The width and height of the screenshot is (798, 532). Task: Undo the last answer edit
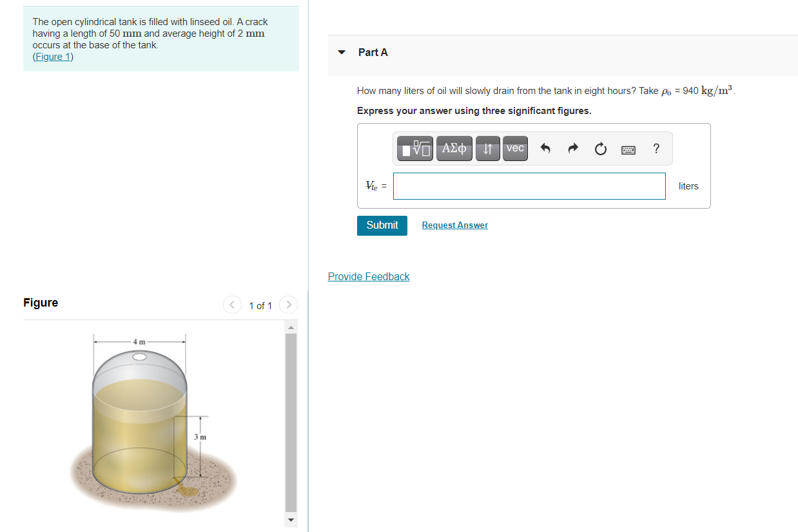pos(545,148)
